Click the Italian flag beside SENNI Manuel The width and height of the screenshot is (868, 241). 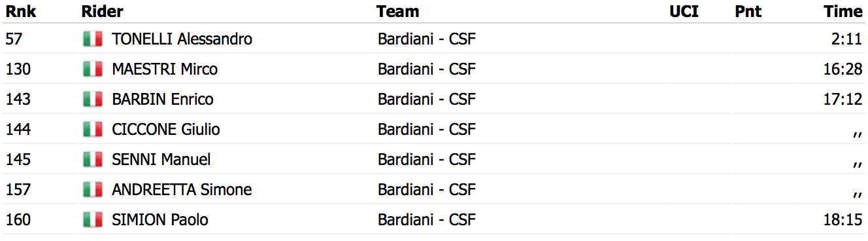coord(93,160)
